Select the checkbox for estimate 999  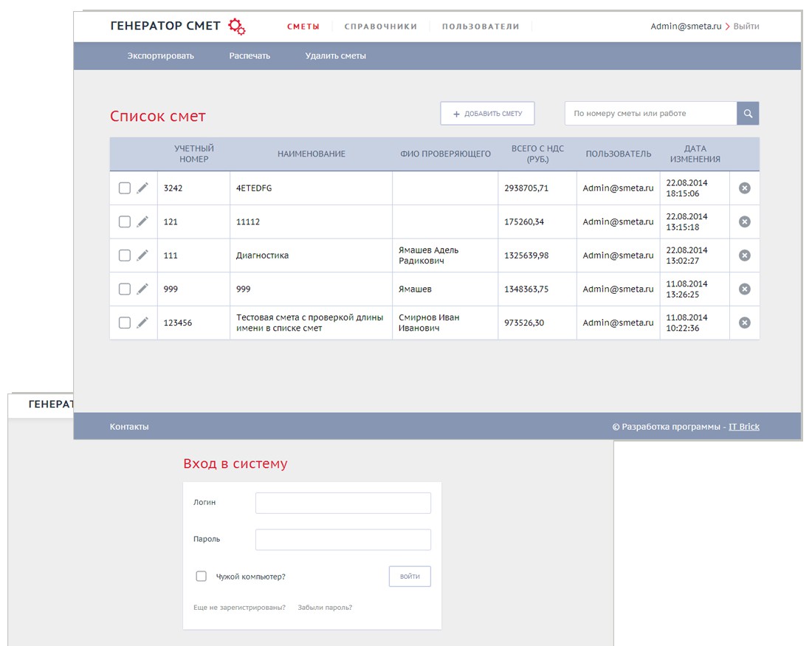pos(124,289)
